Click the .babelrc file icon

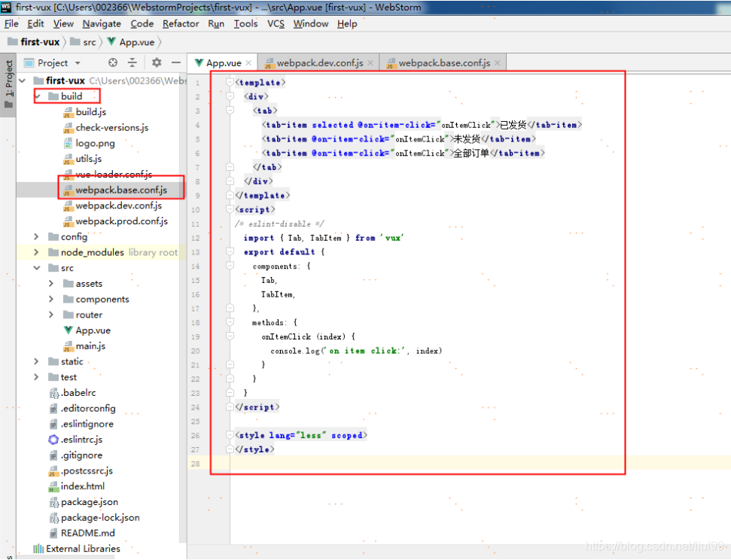(53, 393)
